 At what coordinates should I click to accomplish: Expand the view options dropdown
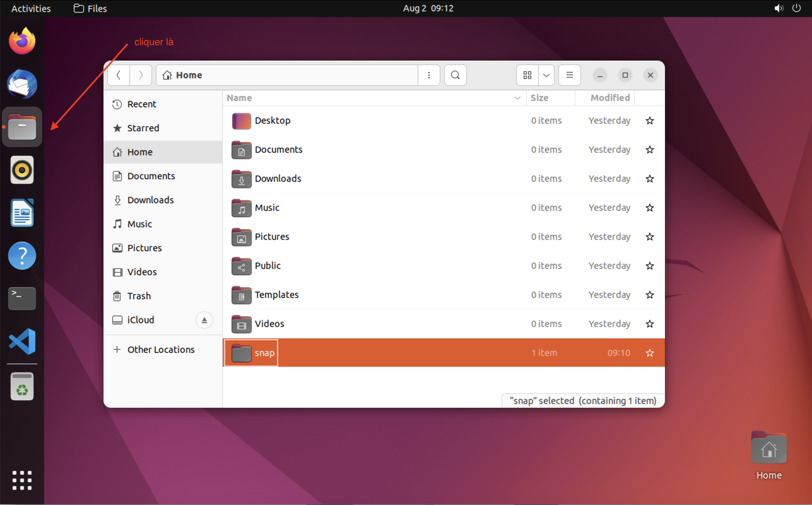[x=546, y=74]
